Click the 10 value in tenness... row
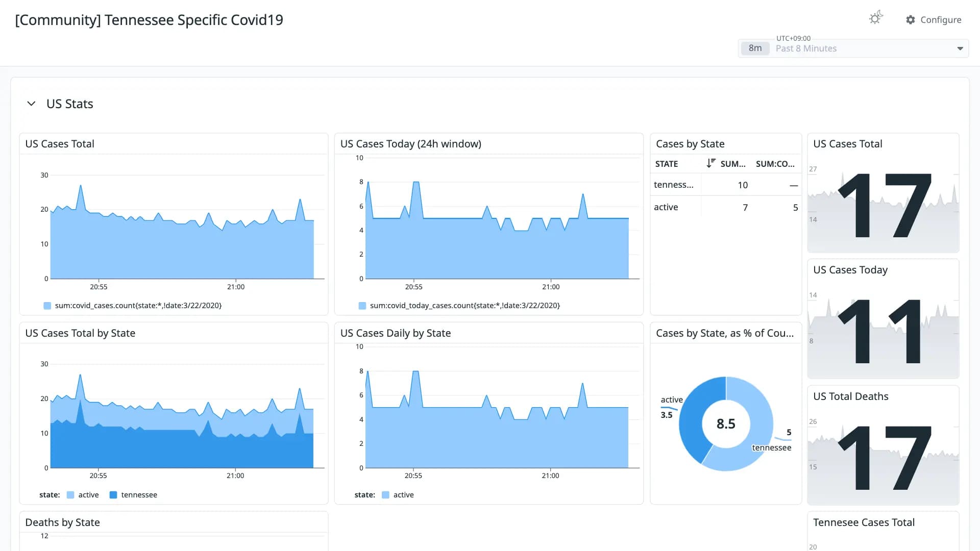This screenshot has width=980, height=551. 743,185
